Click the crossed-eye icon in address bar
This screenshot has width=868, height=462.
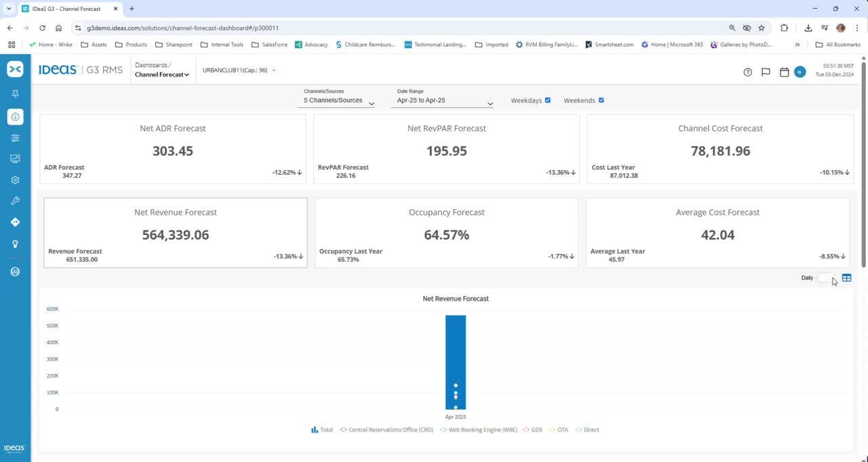pyautogui.click(x=747, y=28)
